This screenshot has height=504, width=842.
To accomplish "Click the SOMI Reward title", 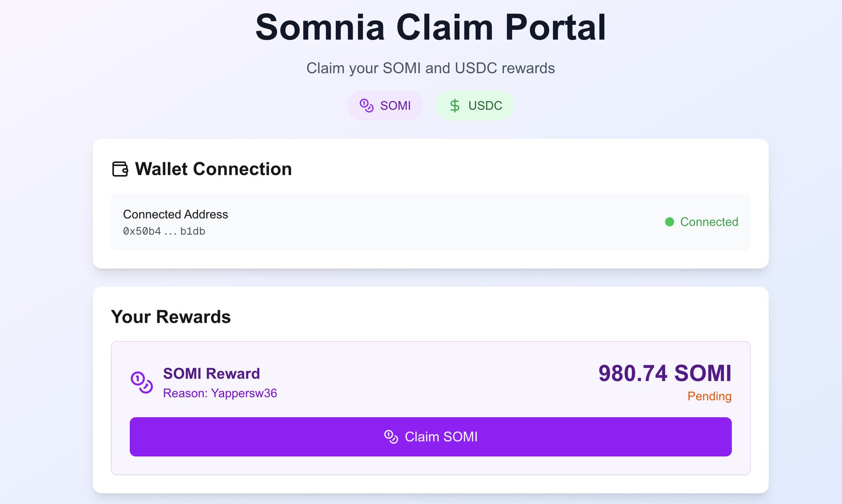I will 211,374.
